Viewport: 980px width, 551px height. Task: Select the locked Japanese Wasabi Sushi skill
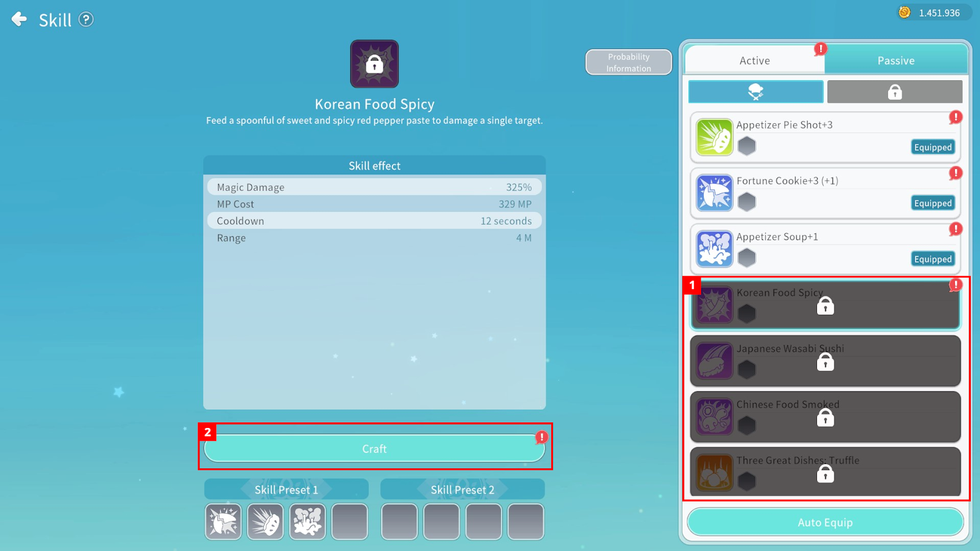[825, 361]
